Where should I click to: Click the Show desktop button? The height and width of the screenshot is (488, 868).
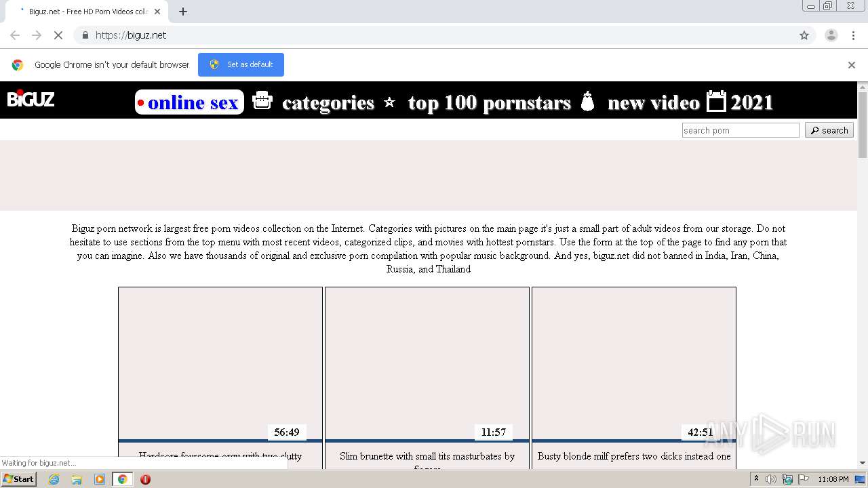pos(861,479)
